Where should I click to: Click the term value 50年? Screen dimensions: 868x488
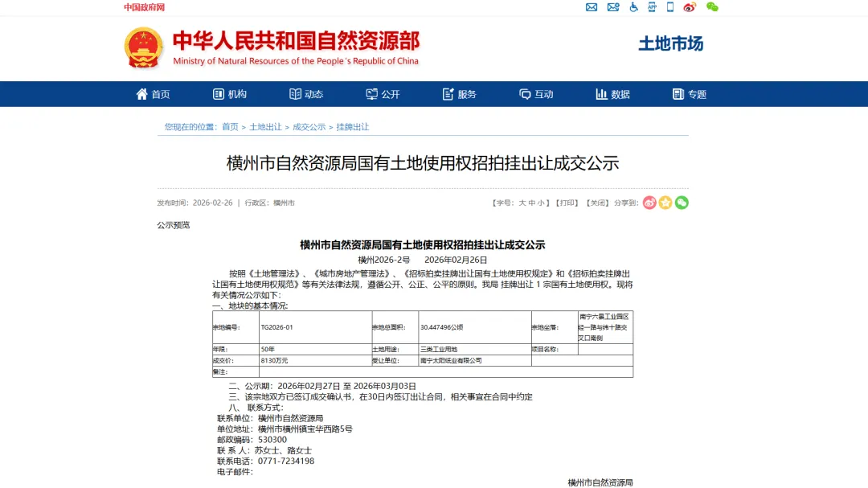(x=268, y=350)
